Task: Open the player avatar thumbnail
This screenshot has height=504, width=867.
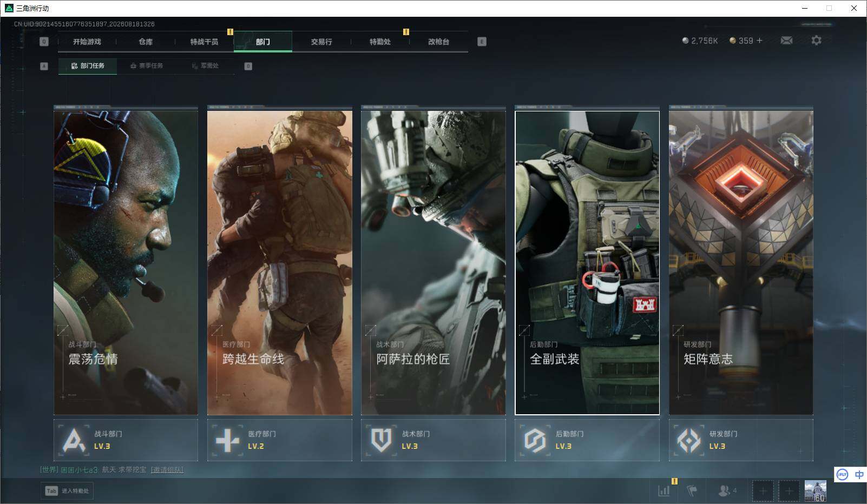Action: tap(815, 491)
